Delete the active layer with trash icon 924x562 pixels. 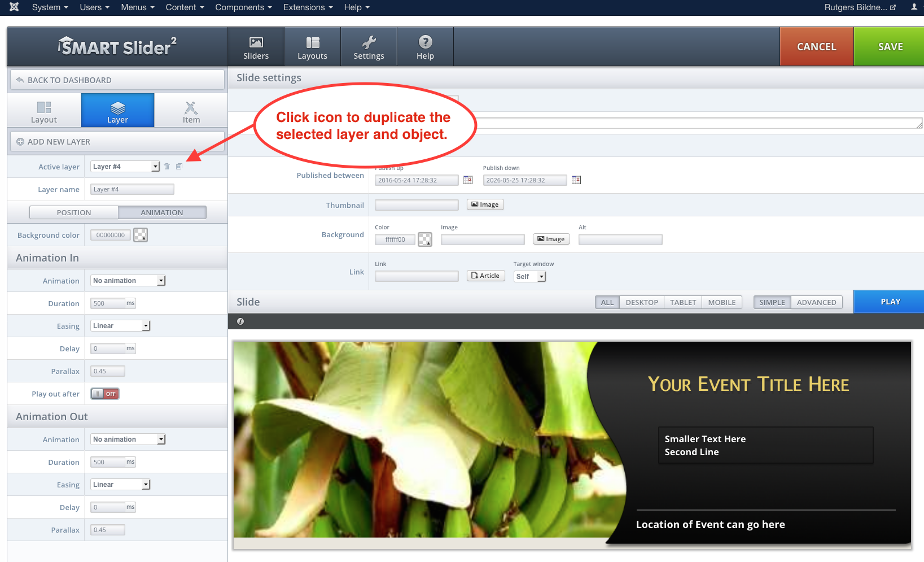point(167,167)
